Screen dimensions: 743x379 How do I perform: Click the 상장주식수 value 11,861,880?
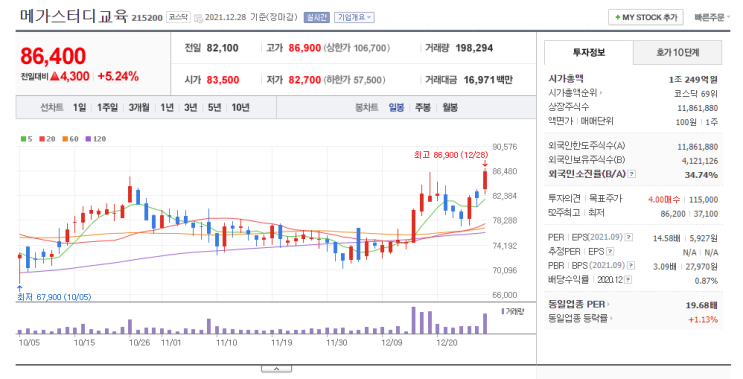tap(698, 108)
